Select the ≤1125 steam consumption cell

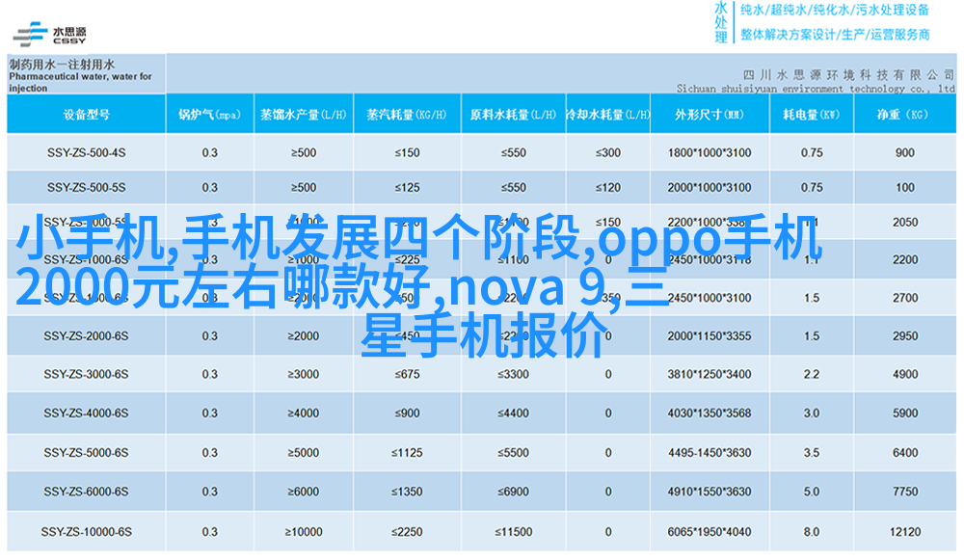tap(407, 453)
